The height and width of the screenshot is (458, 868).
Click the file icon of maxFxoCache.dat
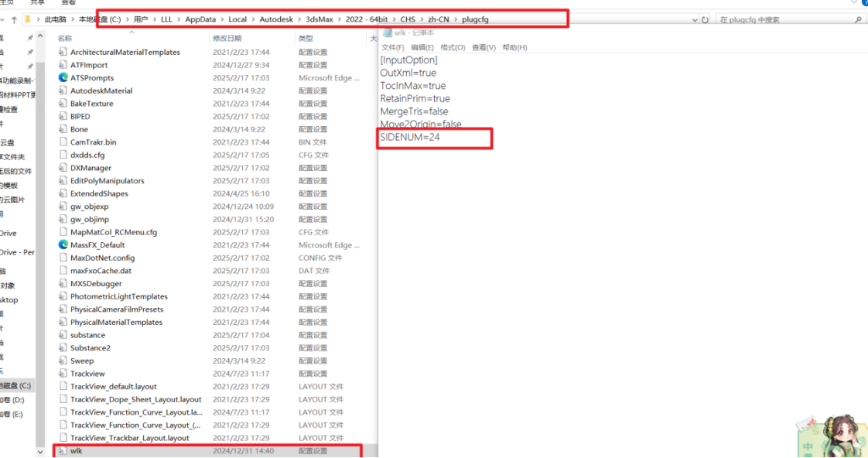[63, 271]
